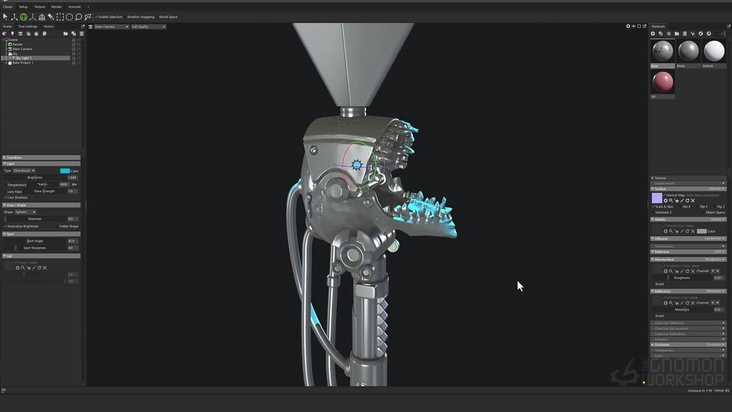The image size is (732, 412).
Task: Click the Brightness value field
Action: pos(72,178)
